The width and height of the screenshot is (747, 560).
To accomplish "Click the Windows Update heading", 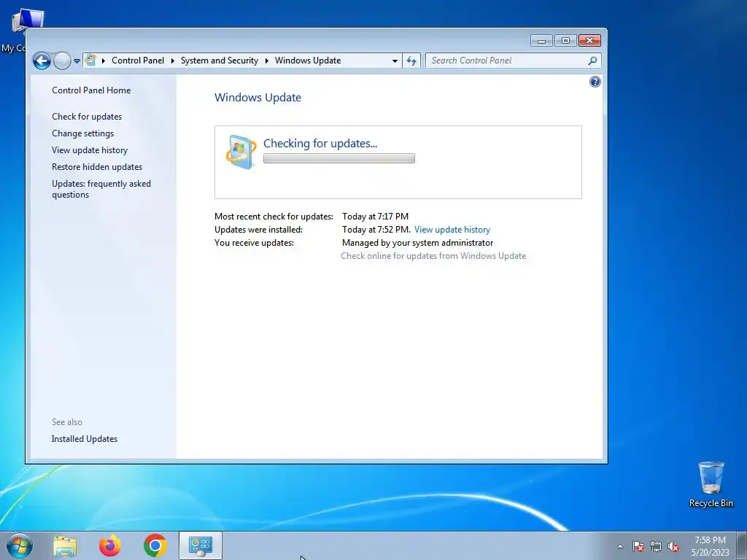I will point(258,98).
